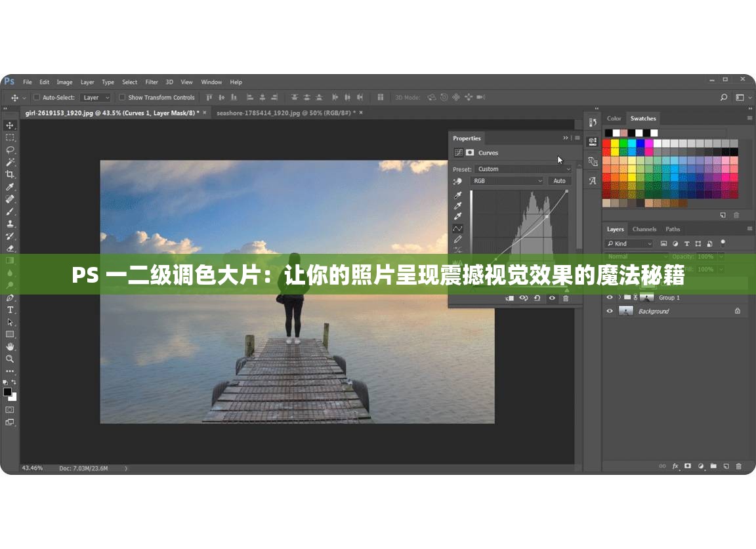Select the Horizontal Type tool

pyautogui.click(x=10, y=310)
